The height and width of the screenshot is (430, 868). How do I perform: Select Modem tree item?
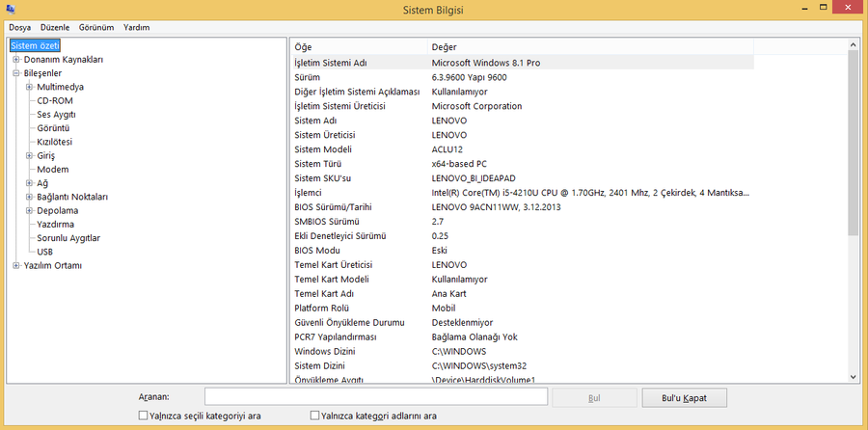click(53, 170)
